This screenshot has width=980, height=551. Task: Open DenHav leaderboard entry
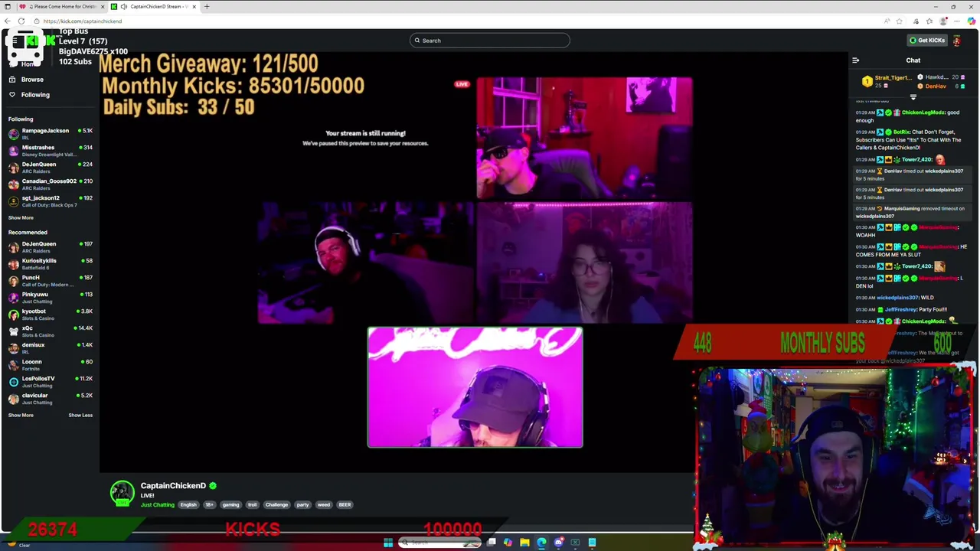[x=939, y=86]
